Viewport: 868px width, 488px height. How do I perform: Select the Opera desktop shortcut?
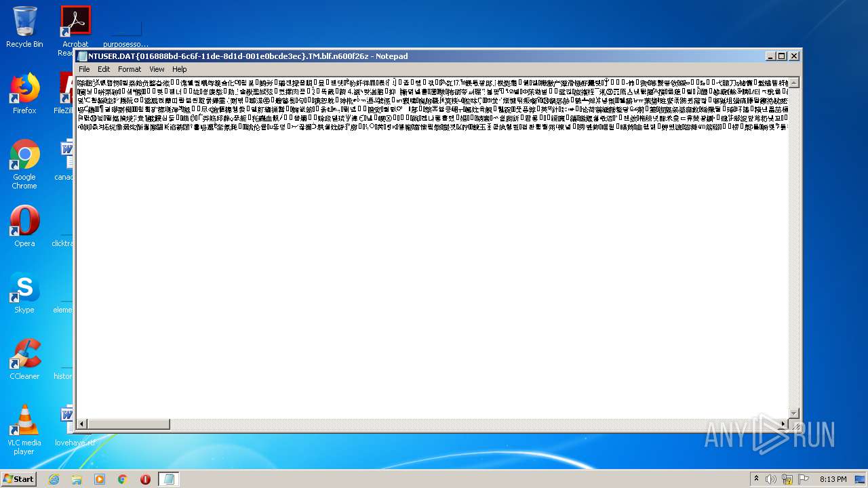point(24,226)
